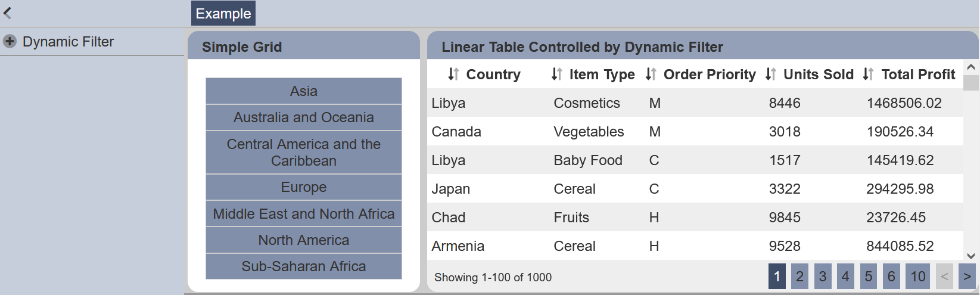The width and height of the screenshot is (980, 295).
Task: Sort table by Country column icon
Action: pyautogui.click(x=453, y=74)
